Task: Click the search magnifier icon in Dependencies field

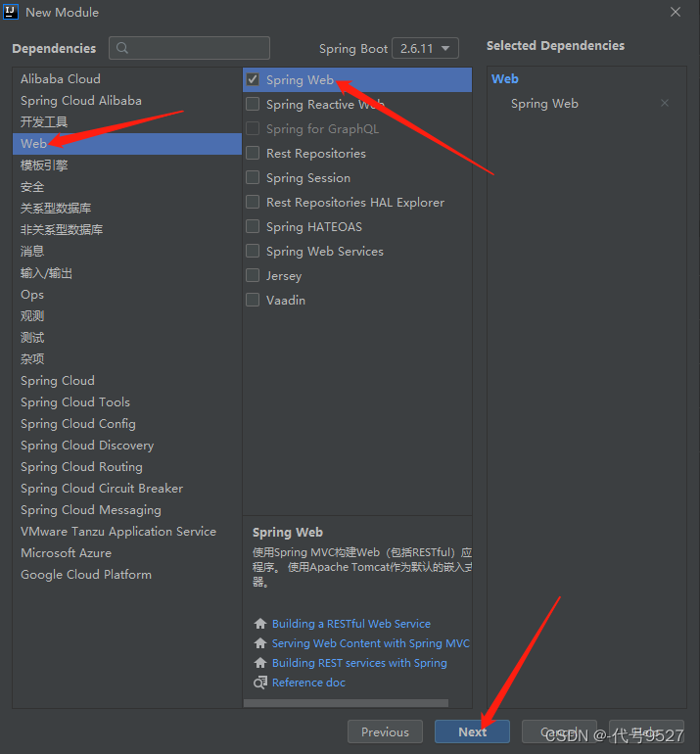Action: click(x=122, y=48)
